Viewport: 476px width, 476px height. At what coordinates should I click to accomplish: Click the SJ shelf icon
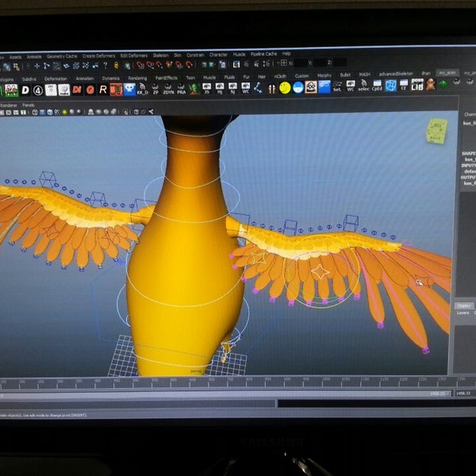click(232, 88)
